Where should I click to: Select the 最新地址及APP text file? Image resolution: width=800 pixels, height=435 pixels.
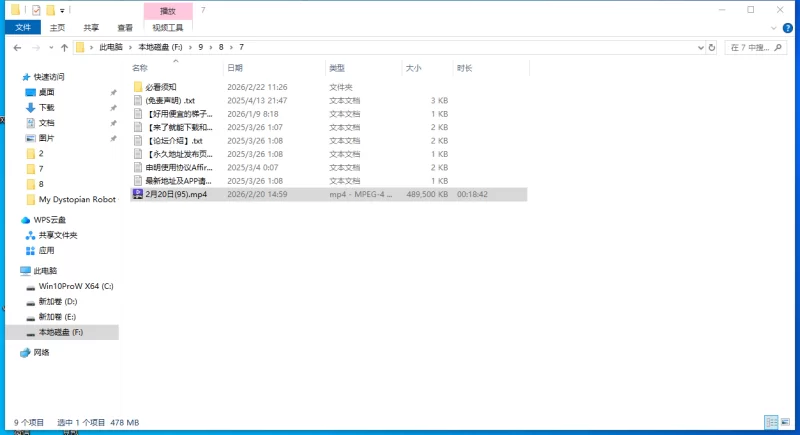click(179, 181)
